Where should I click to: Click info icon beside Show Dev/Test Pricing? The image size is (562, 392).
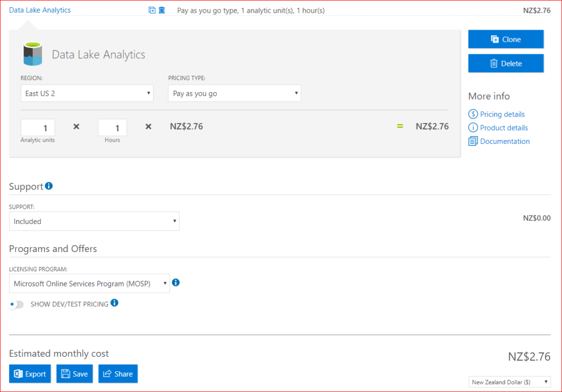coord(114,303)
